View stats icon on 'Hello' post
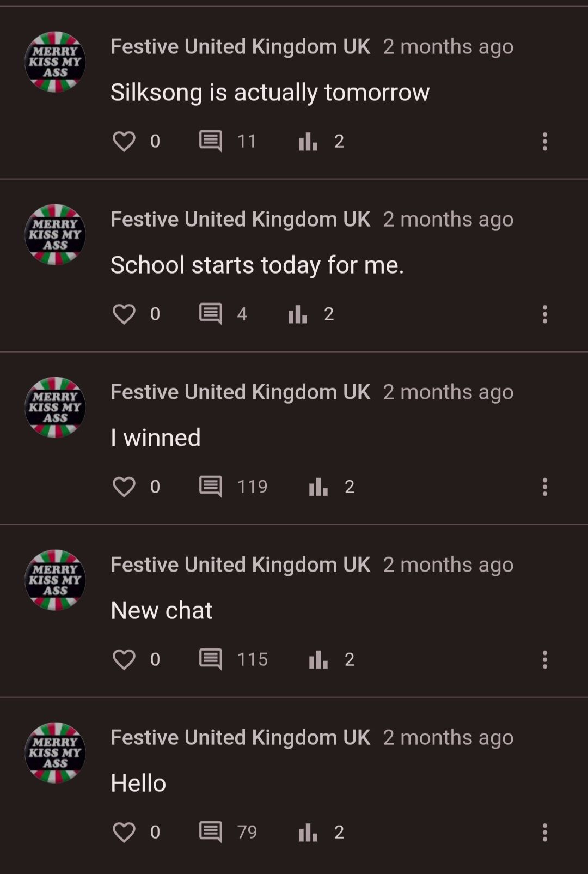This screenshot has width=588, height=874. tap(308, 832)
